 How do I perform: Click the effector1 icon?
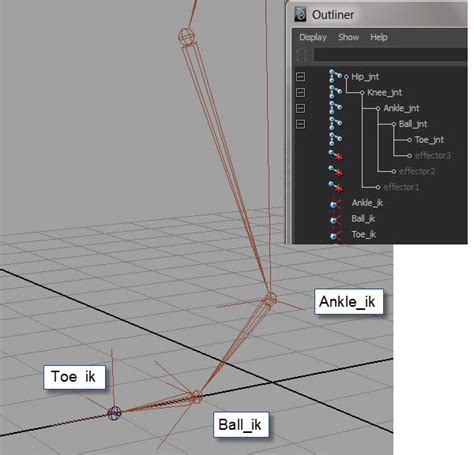point(336,187)
